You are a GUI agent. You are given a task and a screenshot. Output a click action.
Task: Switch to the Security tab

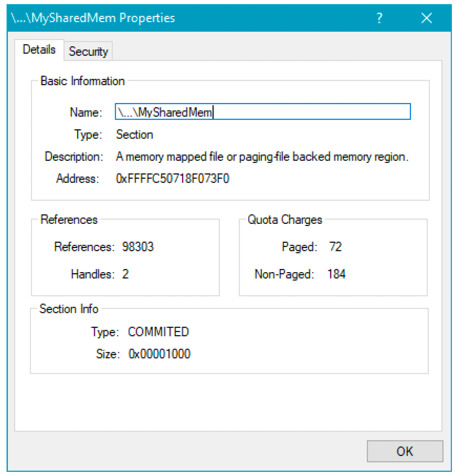coord(88,51)
